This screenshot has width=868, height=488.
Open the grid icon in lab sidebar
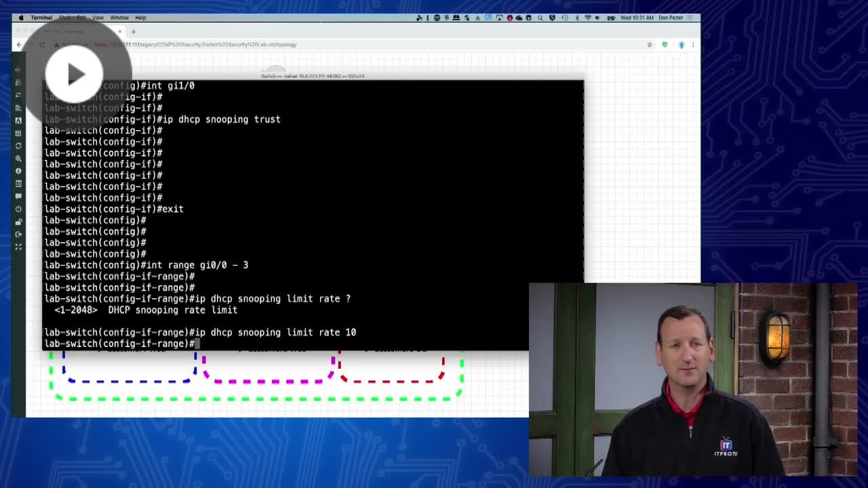pos(18,134)
